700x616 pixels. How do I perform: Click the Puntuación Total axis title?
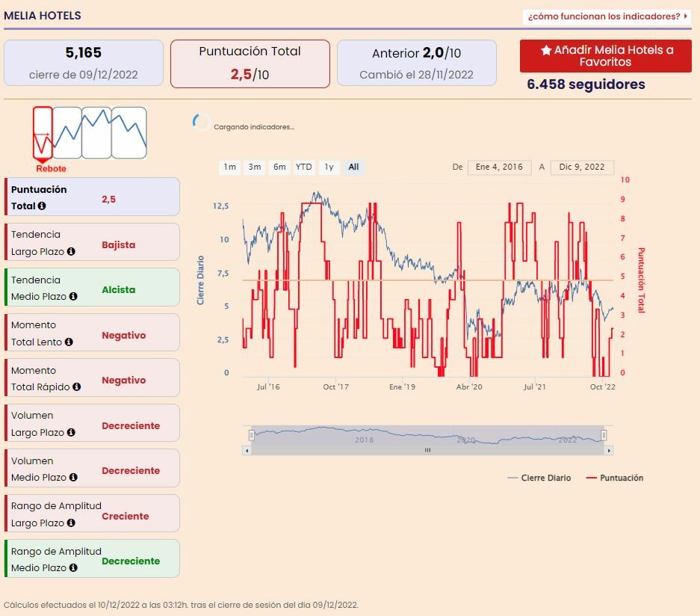[641, 280]
